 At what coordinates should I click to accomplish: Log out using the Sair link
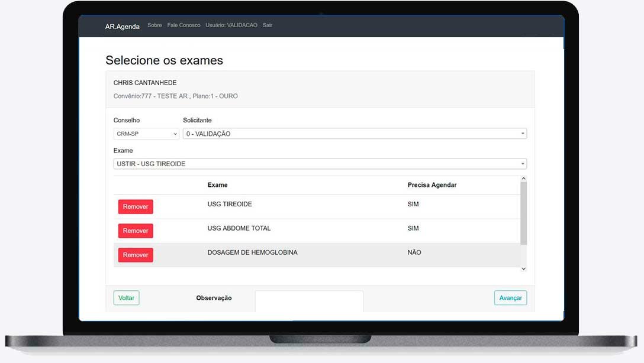pos(268,25)
